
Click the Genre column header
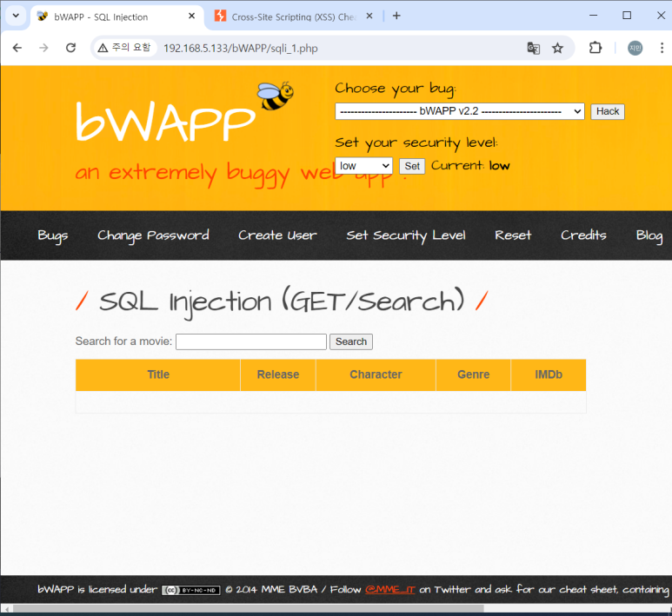473,374
